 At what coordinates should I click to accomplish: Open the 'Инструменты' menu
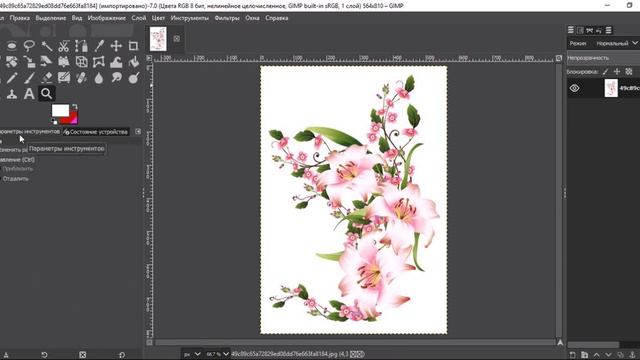190,18
